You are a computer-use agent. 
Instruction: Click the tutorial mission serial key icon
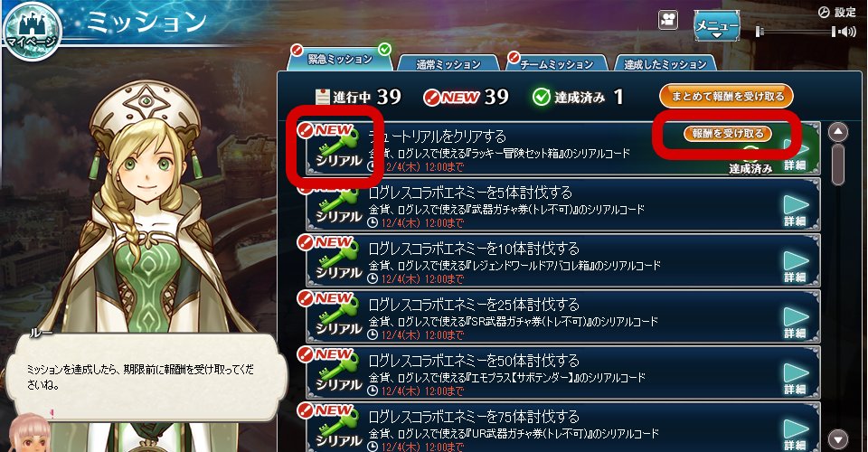(337, 147)
